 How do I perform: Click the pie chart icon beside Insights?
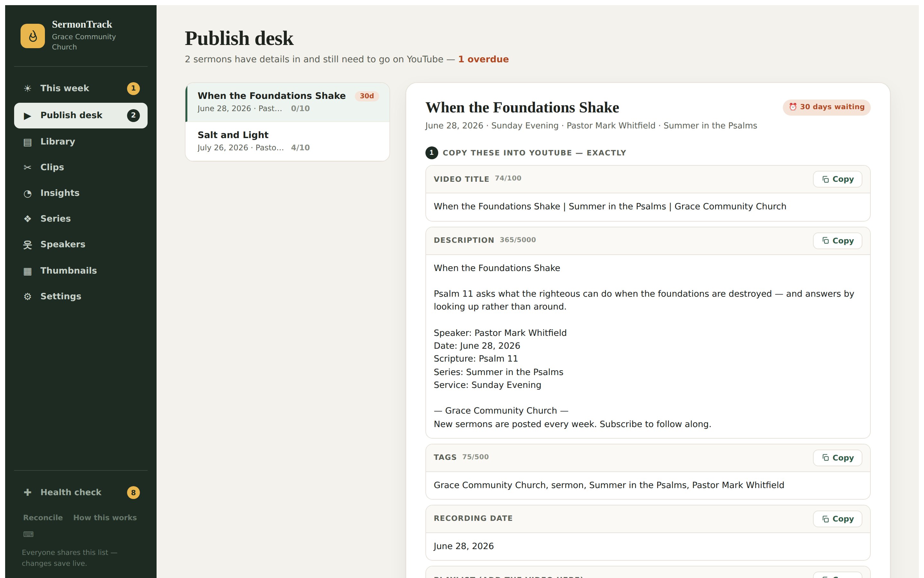pos(28,193)
